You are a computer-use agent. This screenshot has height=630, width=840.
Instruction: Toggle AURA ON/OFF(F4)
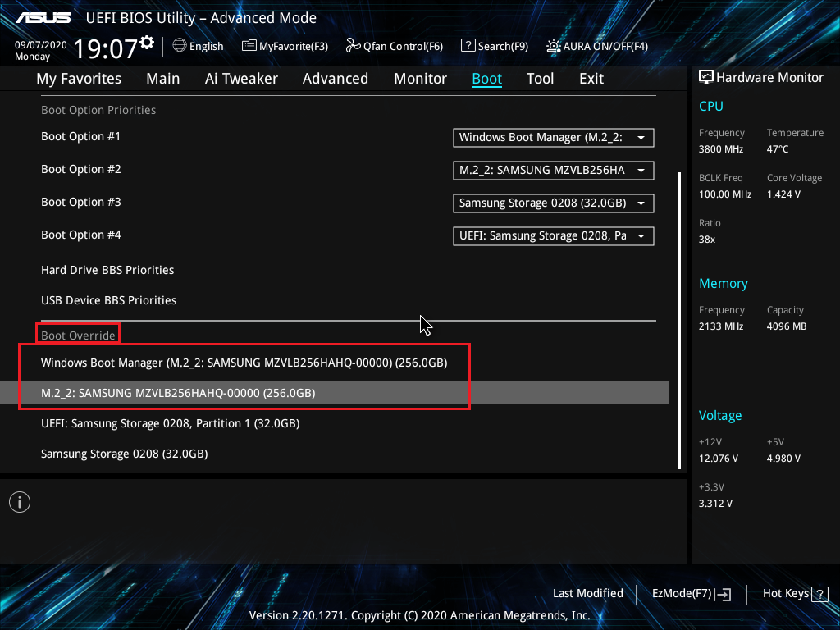[597, 46]
